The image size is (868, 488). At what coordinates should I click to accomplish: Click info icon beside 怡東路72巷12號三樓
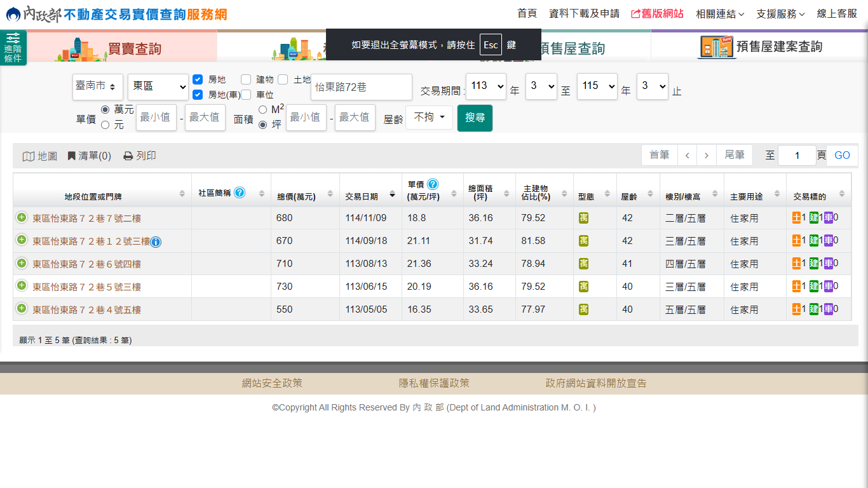click(156, 241)
